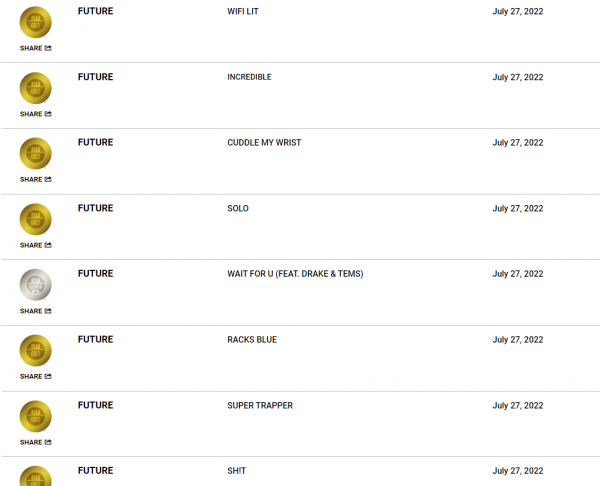Click the gold award badge for SOLO
The width and height of the screenshot is (600, 486).
coord(36,219)
